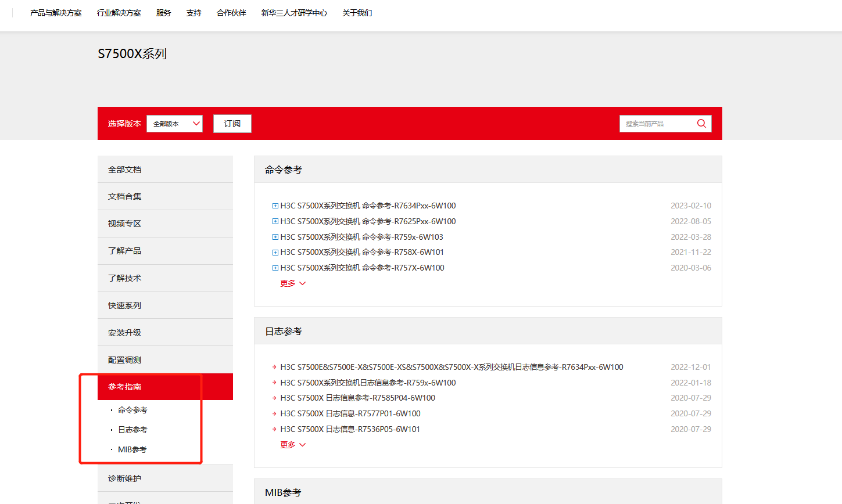The height and width of the screenshot is (504, 842).
Task: Open 日志信息-R7577P01-6W100 link
Action: (x=350, y=413)
